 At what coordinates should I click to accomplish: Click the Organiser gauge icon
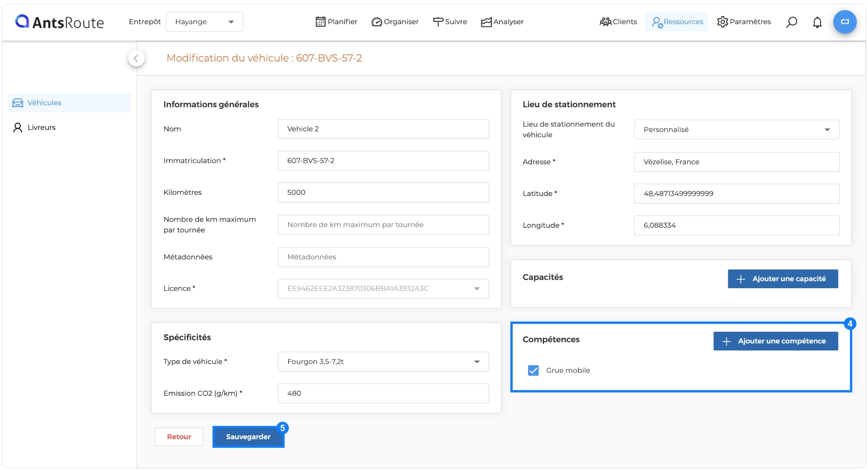376,22
